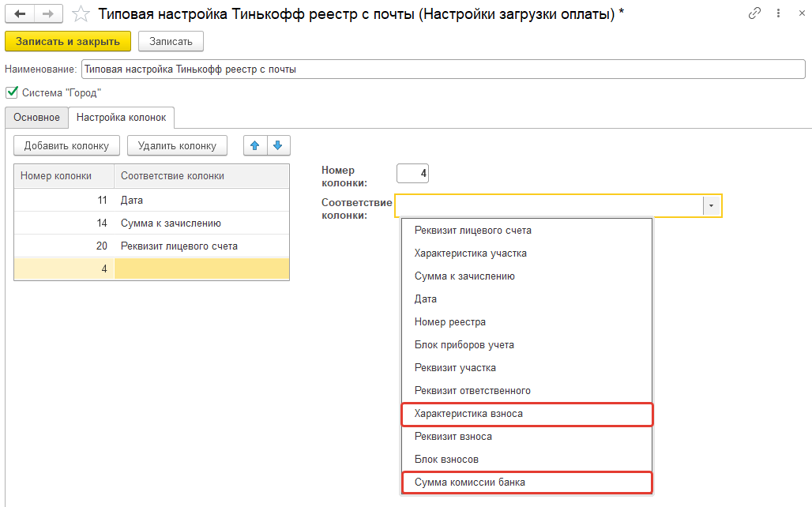This screenshot has width=812, height=507.
Task: Click the Номер колонки number field
Action: click(413, 174)
